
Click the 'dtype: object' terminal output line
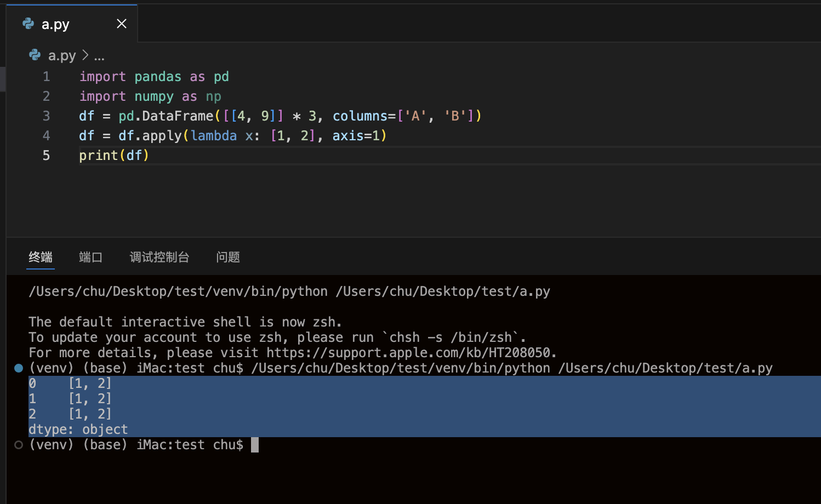78,429
